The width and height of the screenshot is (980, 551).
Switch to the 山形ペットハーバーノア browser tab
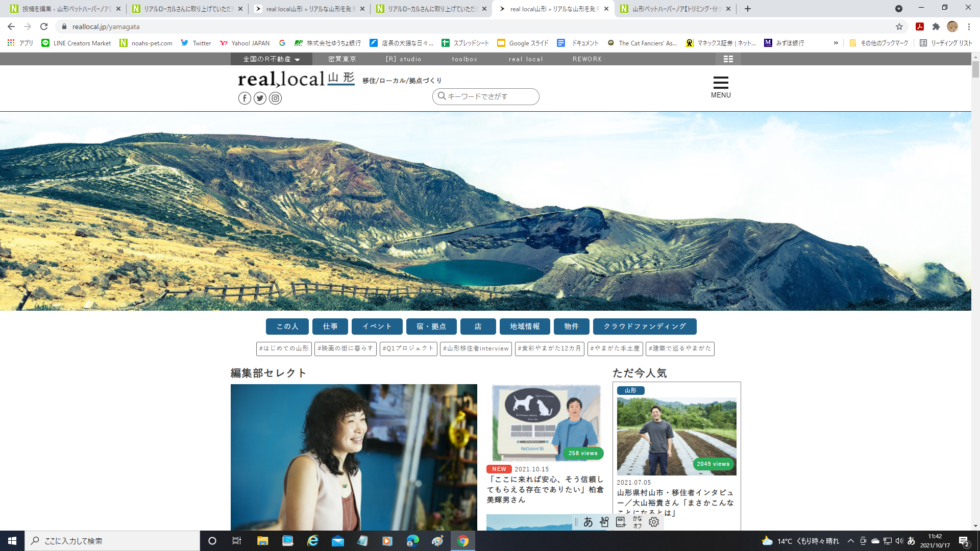click(x=675, y=9)
